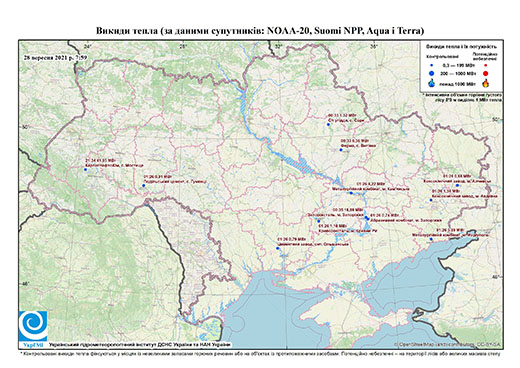Click the institute name text beside logo
Screen dimensions: 520x368
[140, 344]
